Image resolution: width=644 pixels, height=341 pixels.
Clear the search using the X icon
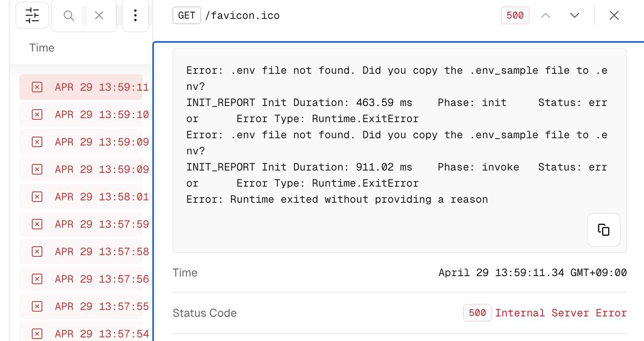pos(99,15)
